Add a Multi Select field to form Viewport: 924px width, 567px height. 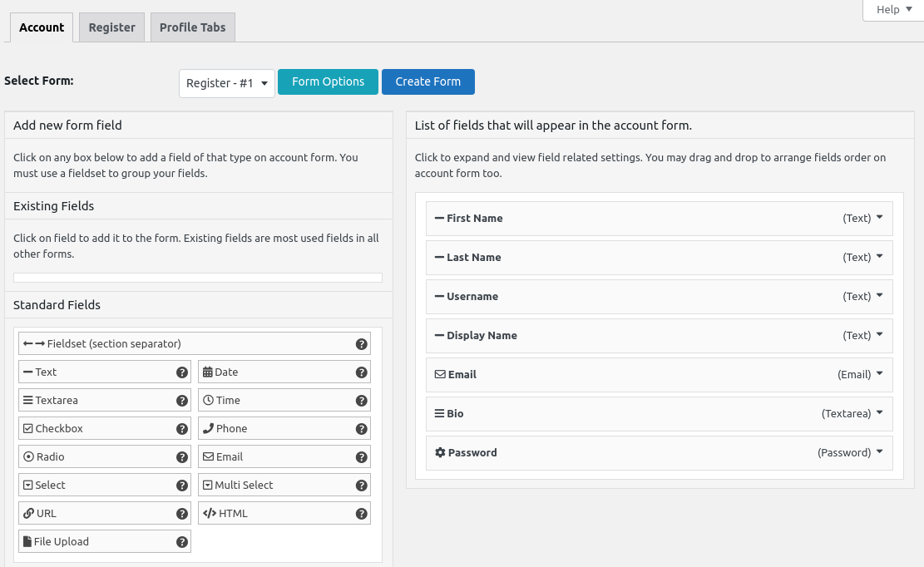284,486
